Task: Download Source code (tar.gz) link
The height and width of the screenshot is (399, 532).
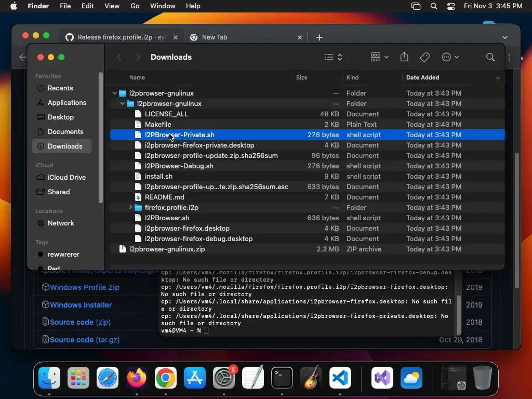Action: [x=85, y=340]
